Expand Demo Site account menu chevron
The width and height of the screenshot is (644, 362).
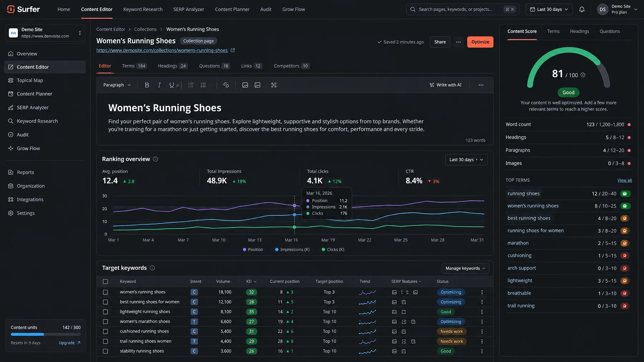(636, 10)
